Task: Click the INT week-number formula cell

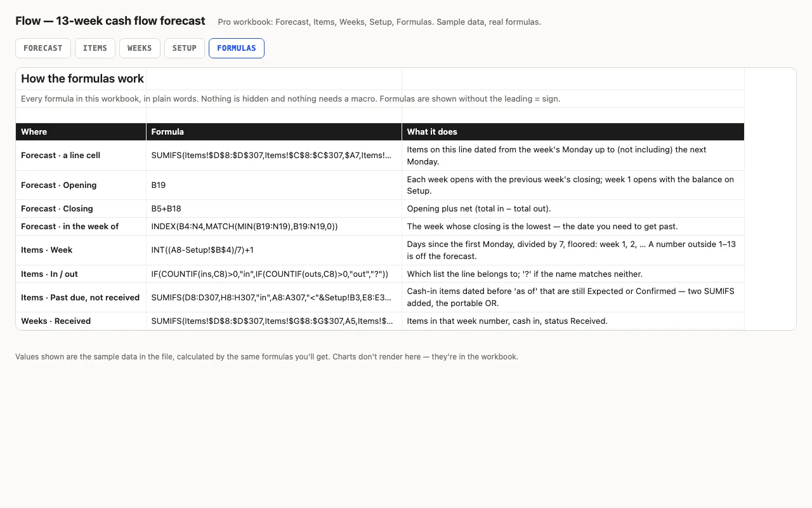Action: pyautogui.click(x=274, y=250)
